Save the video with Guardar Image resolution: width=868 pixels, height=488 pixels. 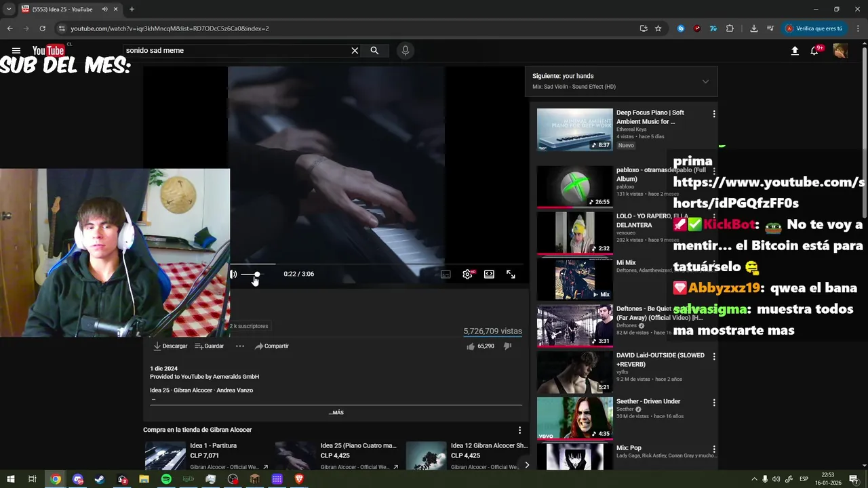click(x=210, y=346)
